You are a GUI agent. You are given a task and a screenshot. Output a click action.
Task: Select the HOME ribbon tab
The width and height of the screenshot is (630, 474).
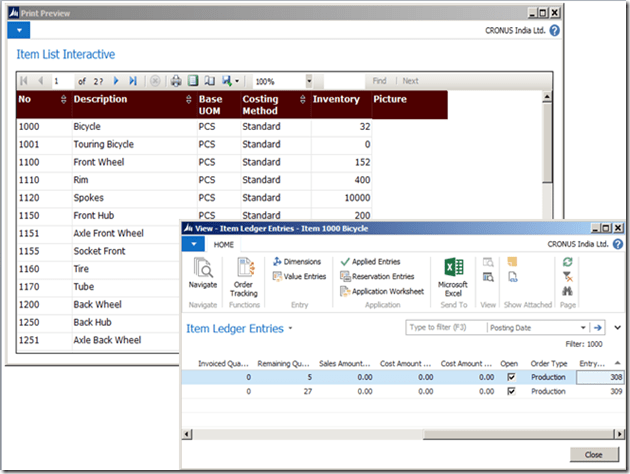(x=224, y=244)
